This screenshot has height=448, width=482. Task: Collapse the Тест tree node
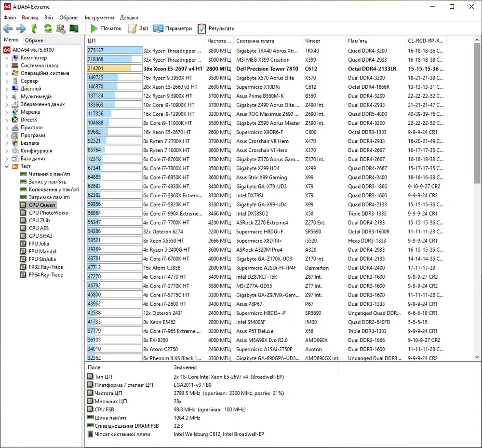tap(7, 166)
